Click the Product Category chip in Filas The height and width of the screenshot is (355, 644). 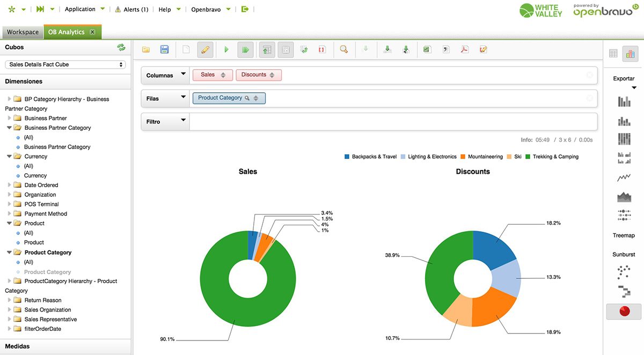pos(225,98)
